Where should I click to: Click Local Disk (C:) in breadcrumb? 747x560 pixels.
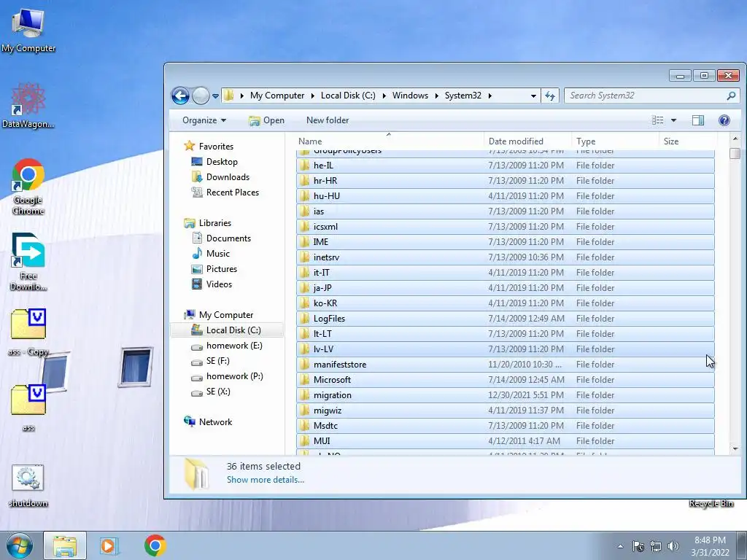coord(348,96)
